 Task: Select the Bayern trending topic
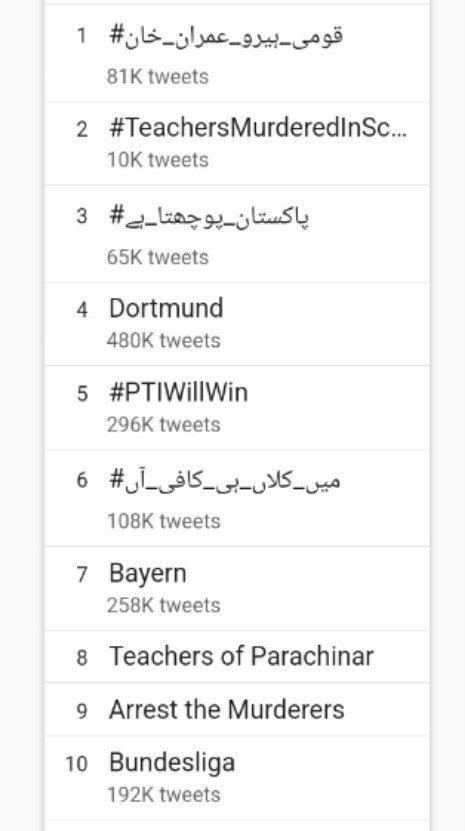coord(236,588)
